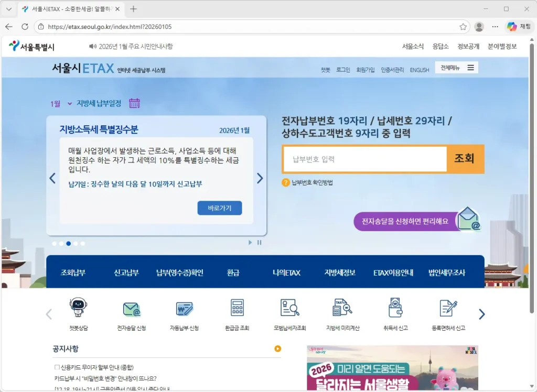Image resolution: width=537 pixels, height=392 pixels.
Task: Show next slide with right chevron arrow
Action: (260, 178)
